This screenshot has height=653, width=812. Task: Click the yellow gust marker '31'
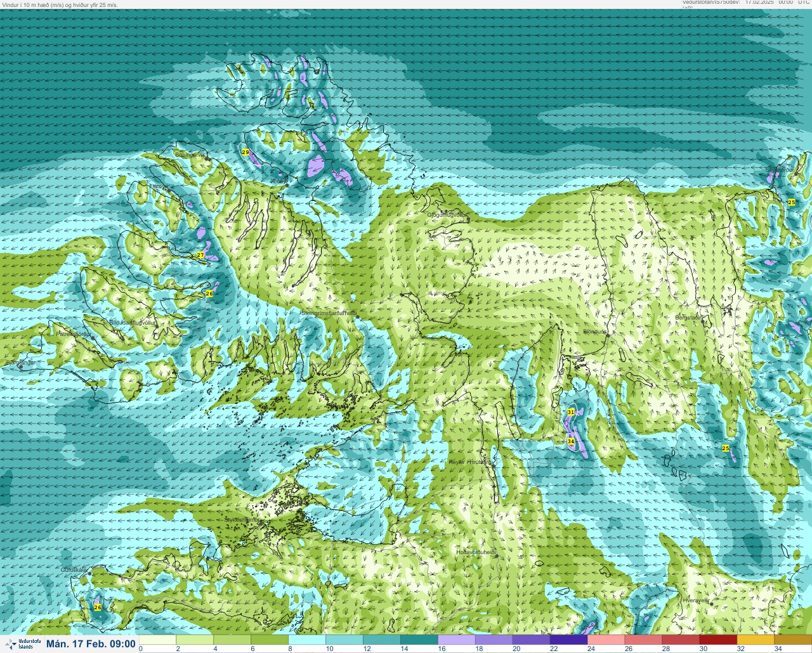coord(571,412)
